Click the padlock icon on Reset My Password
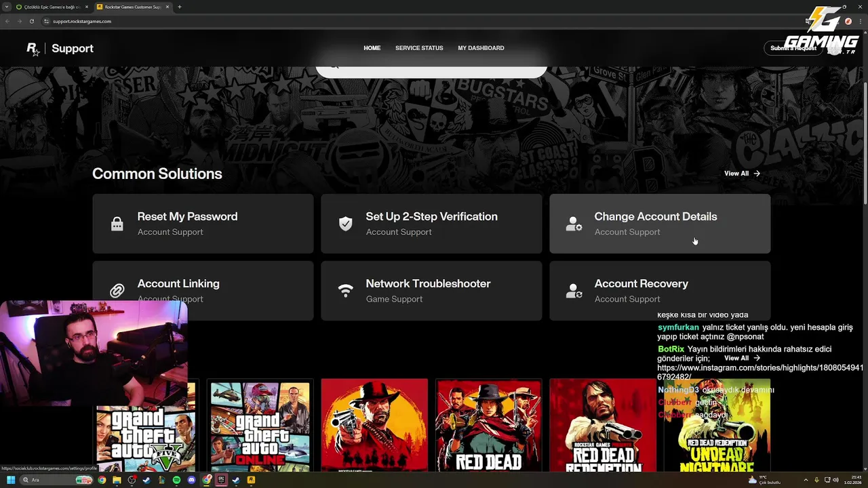 click(x=117, y=224)
